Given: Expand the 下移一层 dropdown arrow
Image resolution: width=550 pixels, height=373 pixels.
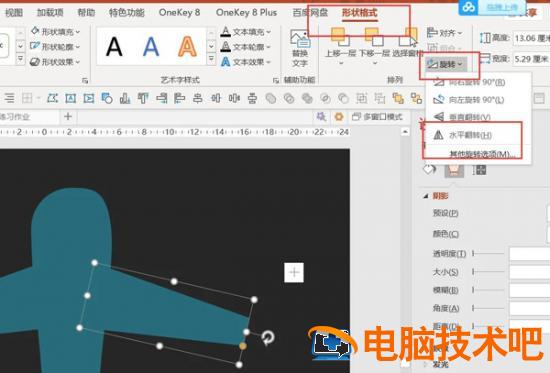Looking at the screenshot, I should click(x=374, y=64).
